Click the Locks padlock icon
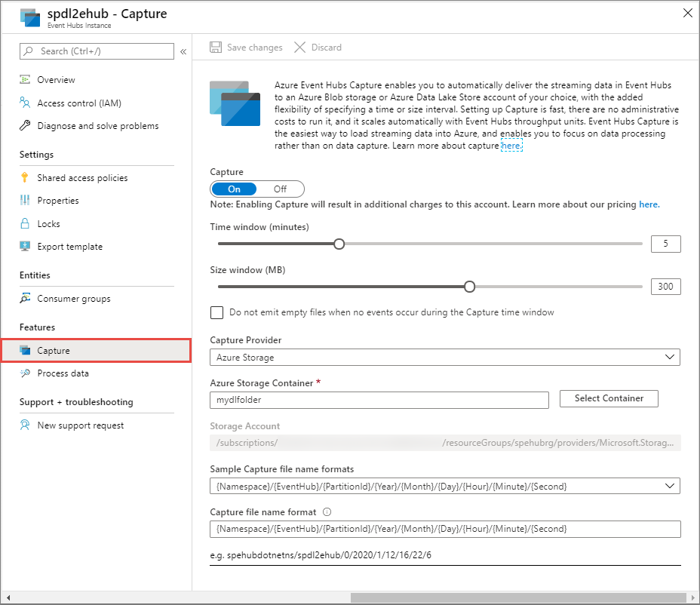 click(25, 223)
